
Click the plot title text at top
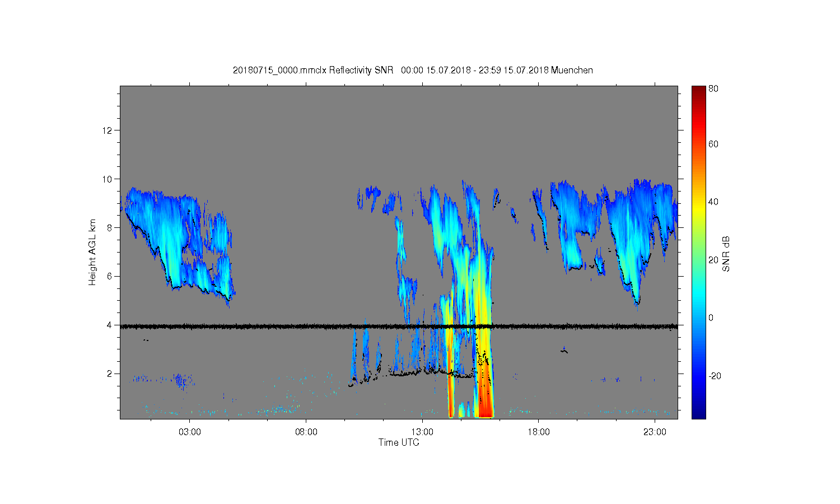pyautogui.click(x=413, y=70)
